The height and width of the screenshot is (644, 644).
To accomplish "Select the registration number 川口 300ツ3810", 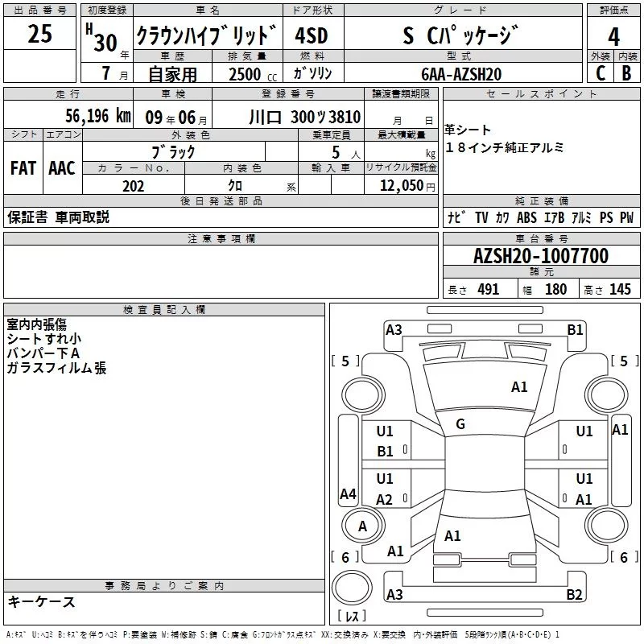I will coord(305,117).
